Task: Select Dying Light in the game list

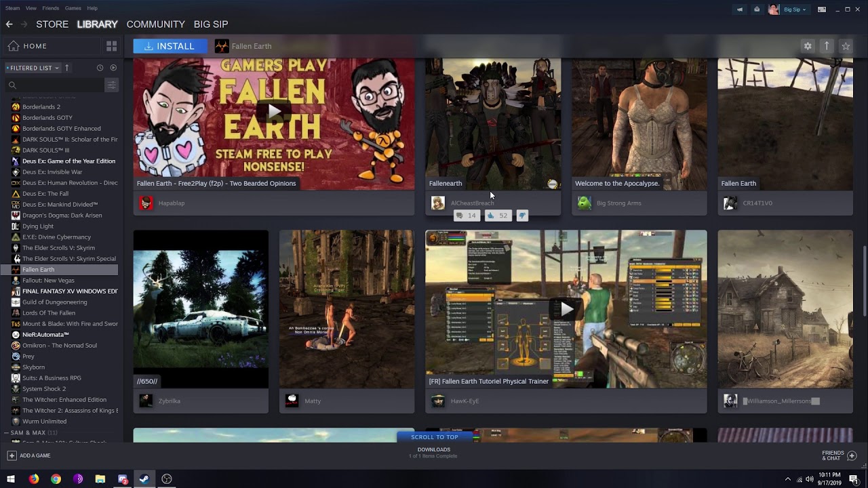Action: 38,226
